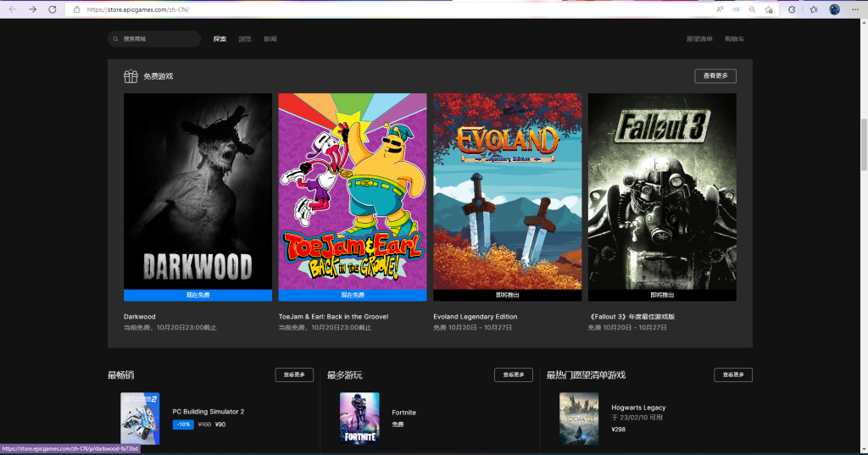Open the 购物车 cart link
Viewport: 868px width, 455px height.
(735, 39)
